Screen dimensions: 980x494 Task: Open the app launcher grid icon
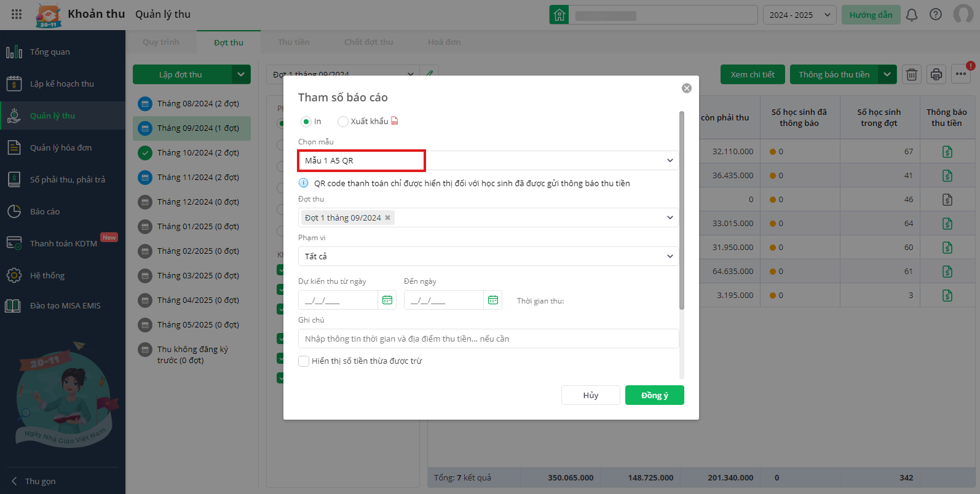tap(17, 14)
